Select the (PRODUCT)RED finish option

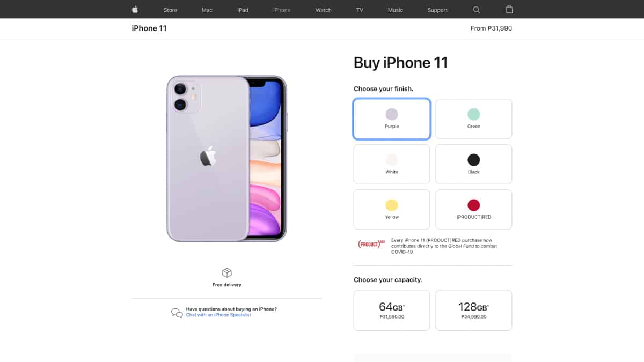[x=474, y=210]
